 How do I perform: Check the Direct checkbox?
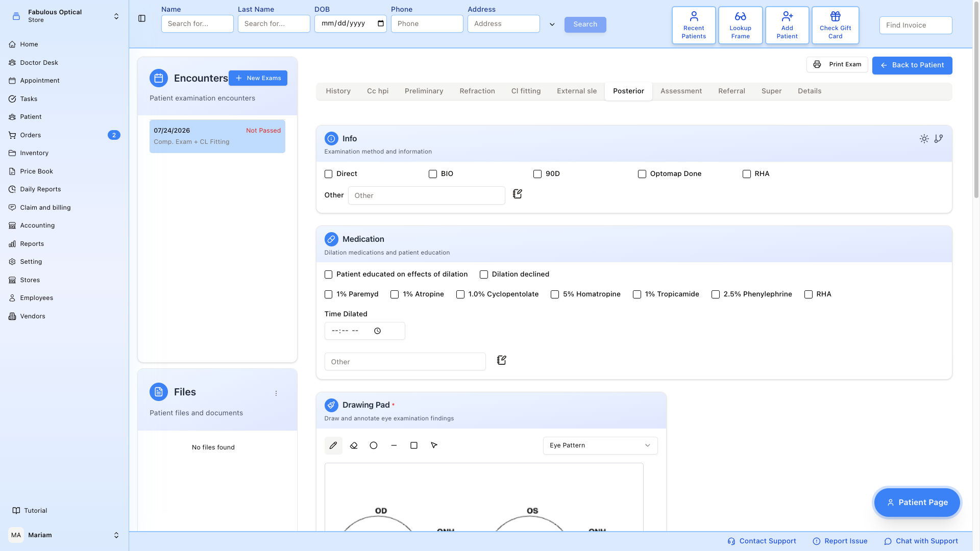pyautogui.click(x=328, y=174)
